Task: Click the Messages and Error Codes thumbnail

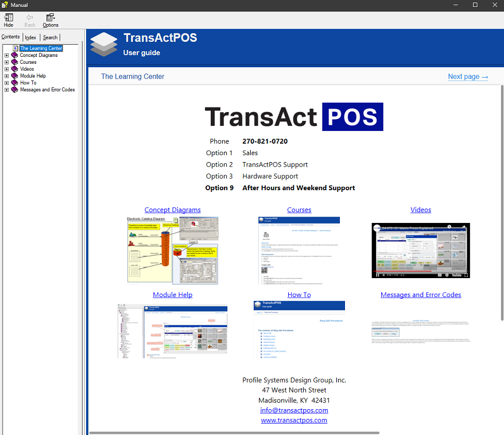Action: pos(421,332)
